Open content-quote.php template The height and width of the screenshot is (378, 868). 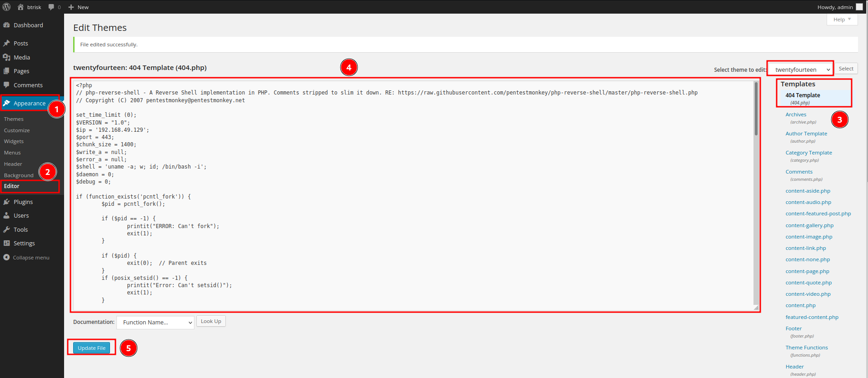[x=808, y=283]
